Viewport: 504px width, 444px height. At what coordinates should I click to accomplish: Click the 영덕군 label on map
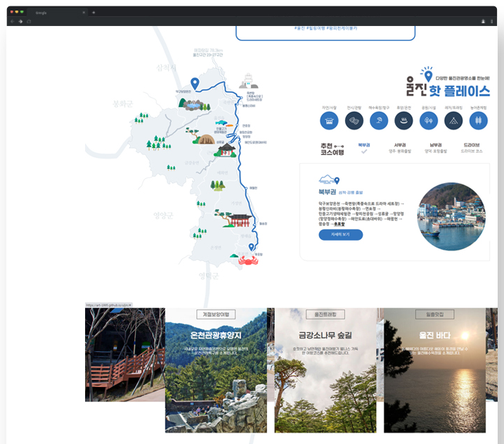point(209,276)
